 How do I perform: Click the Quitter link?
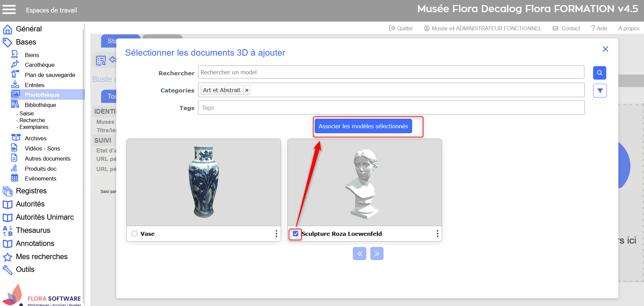tap(401, 29)
